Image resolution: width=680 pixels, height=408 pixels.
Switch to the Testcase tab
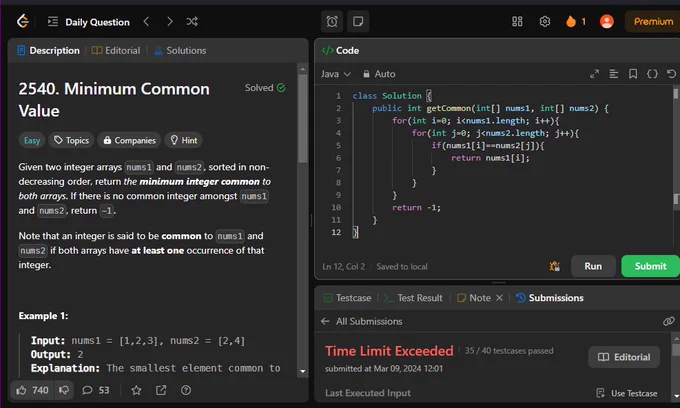[348, 298]
